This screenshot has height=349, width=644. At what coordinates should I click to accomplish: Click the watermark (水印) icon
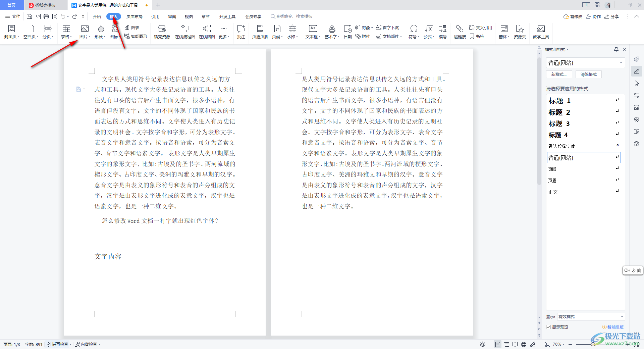[x=292, y=29]
